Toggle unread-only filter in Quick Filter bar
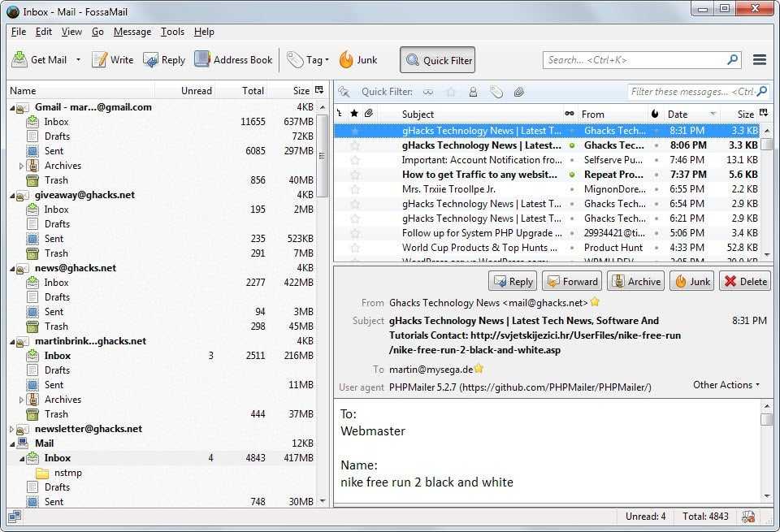 click(427, 92)
